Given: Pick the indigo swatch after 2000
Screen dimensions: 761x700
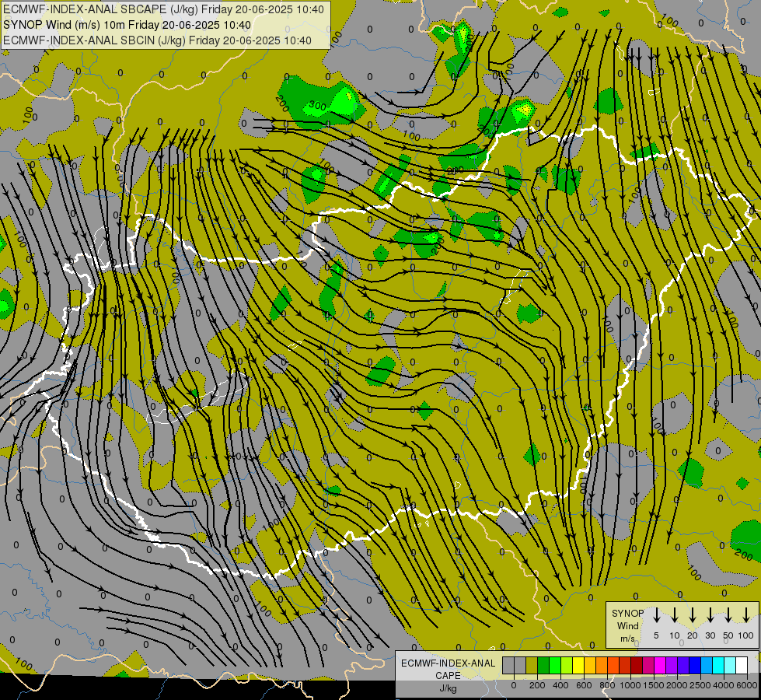Looking at the screenshot, I should [x=682, y=665].
